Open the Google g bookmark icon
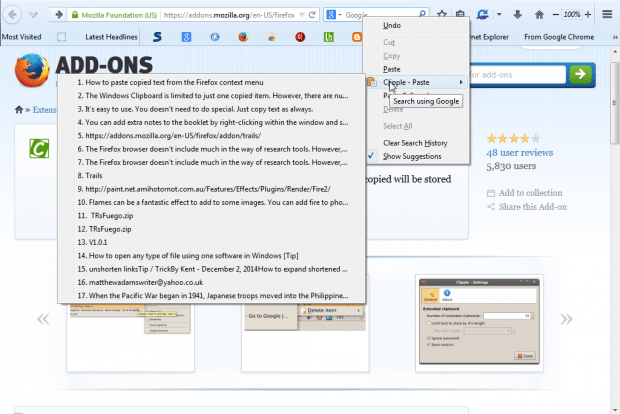 (186, 37)
